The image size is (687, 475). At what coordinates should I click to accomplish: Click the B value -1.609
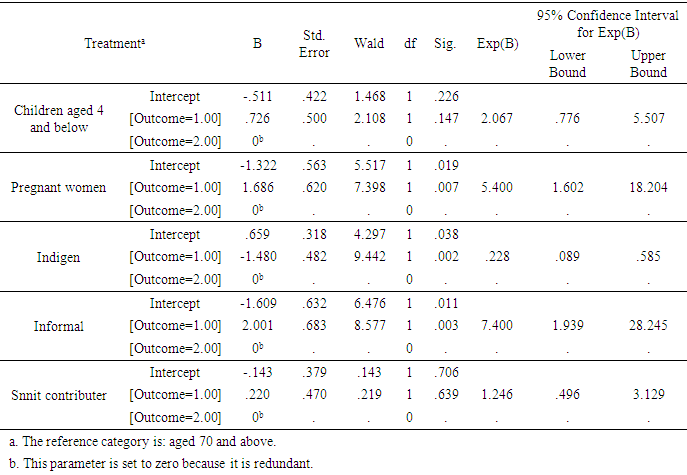tap(257, 303)
